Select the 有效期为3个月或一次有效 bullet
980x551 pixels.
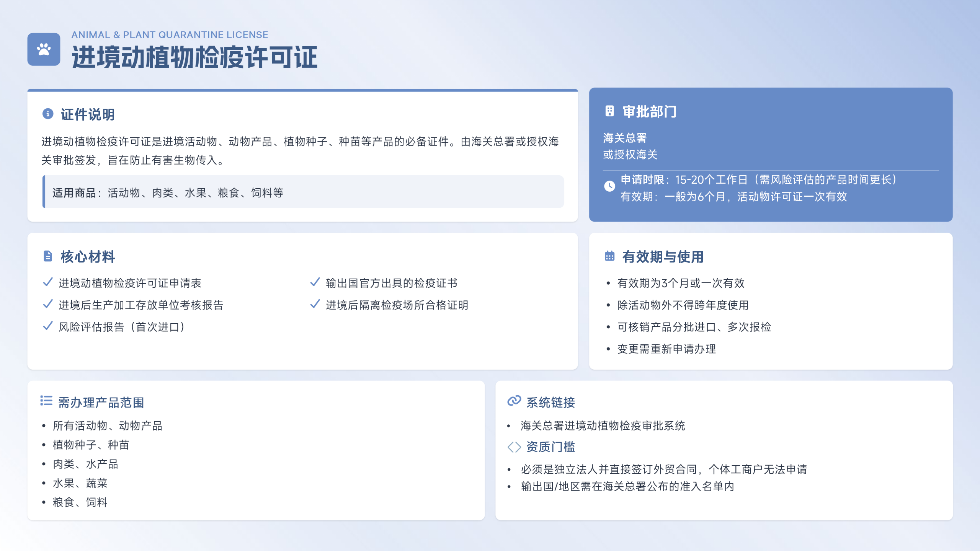(x=681, y=283)
